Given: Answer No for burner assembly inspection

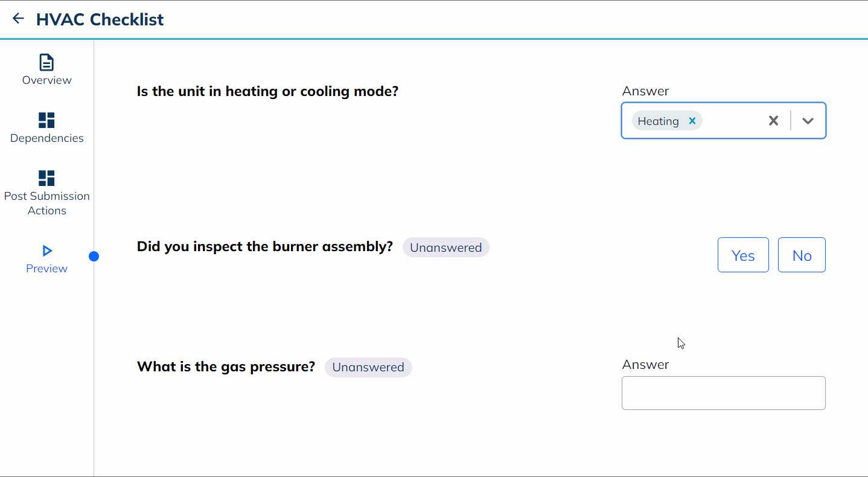Looking at the screenshot, I should coord(802,255).
